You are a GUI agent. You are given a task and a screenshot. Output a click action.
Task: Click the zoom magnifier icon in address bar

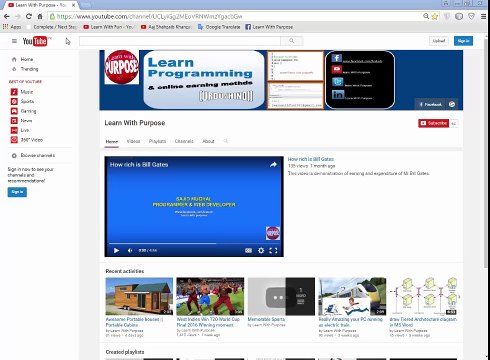426,16
